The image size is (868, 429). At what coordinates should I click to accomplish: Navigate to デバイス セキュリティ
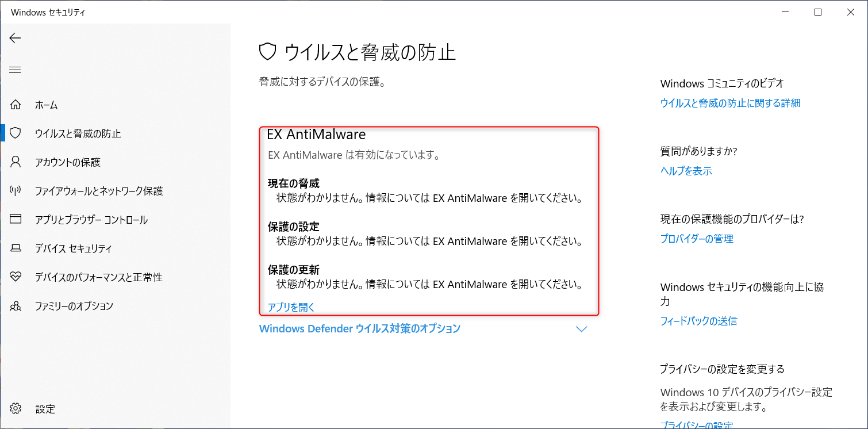coord(115,248)
